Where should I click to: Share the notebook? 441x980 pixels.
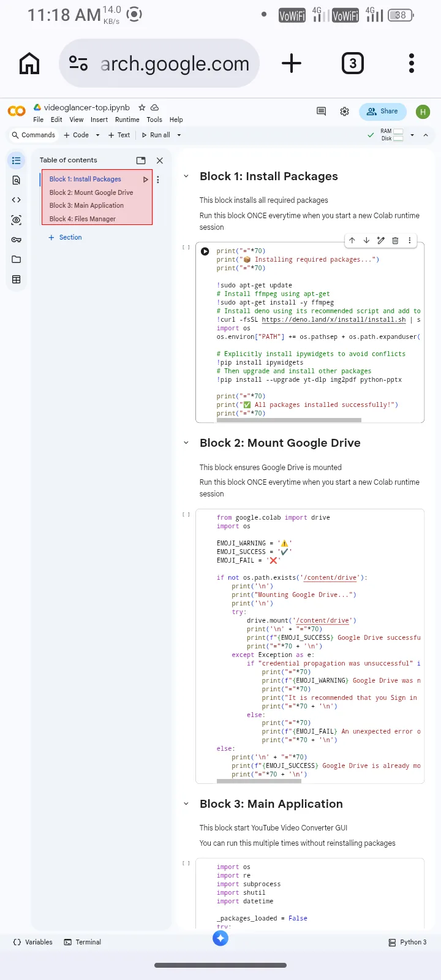tap(383, 112)
